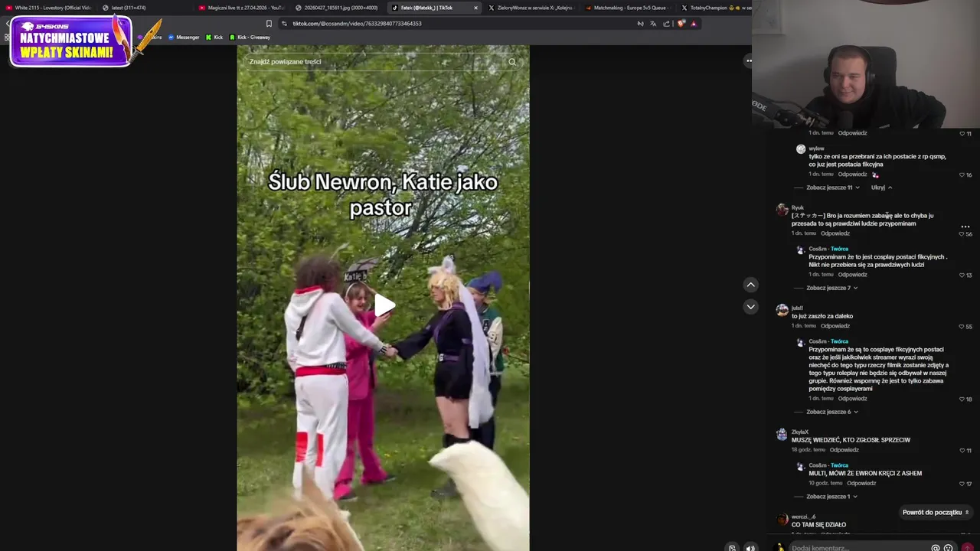Open the Brave shields lion icon
The image size is (980, 551).
[681, 24]
